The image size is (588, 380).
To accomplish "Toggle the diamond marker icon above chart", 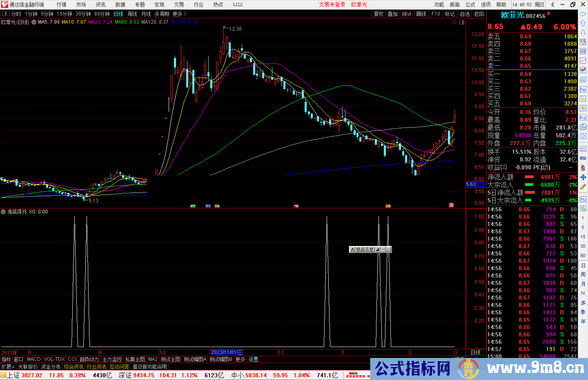I will pos(454,22).
